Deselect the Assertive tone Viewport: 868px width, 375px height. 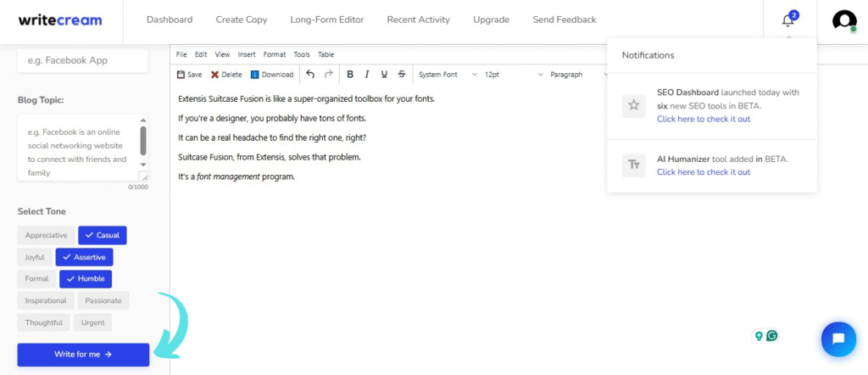coord(84,257)
